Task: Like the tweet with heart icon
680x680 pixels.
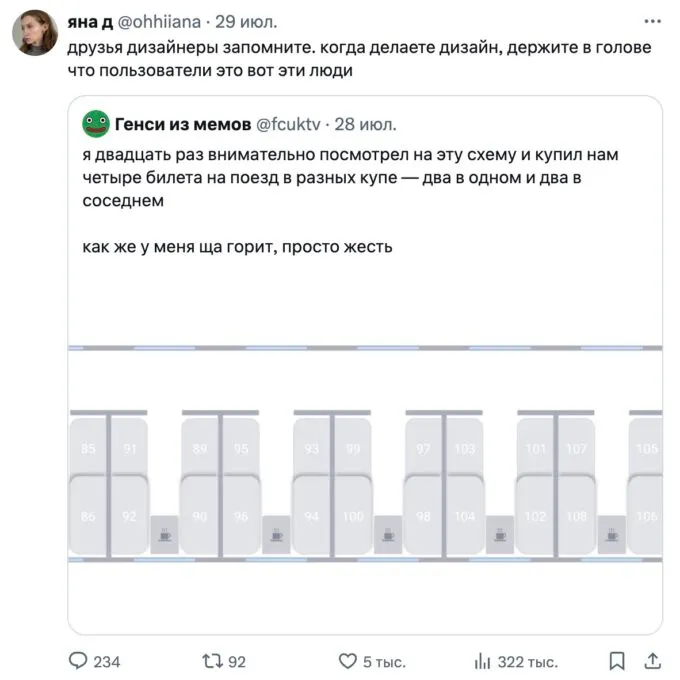Action: [x=347, y=661]
